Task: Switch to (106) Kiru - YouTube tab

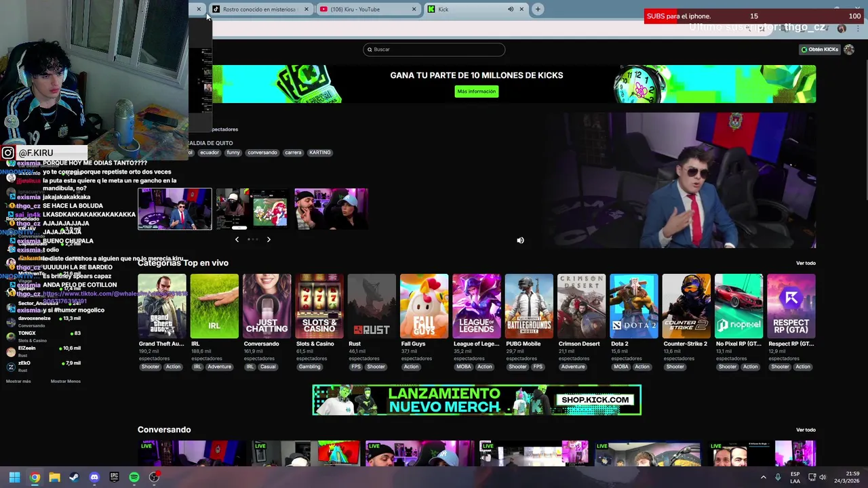Action: click(367, 9)
